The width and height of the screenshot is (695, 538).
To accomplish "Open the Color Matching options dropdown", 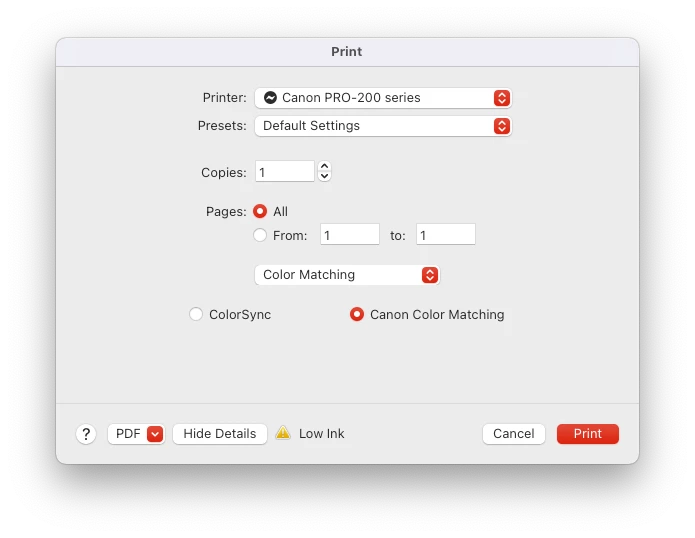I will [x=347, y=275].
